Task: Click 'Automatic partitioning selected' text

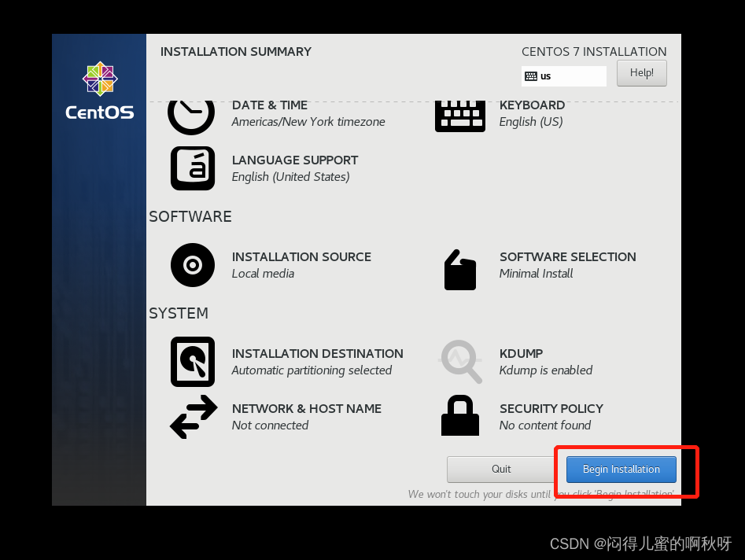Action: click(312, 370)
